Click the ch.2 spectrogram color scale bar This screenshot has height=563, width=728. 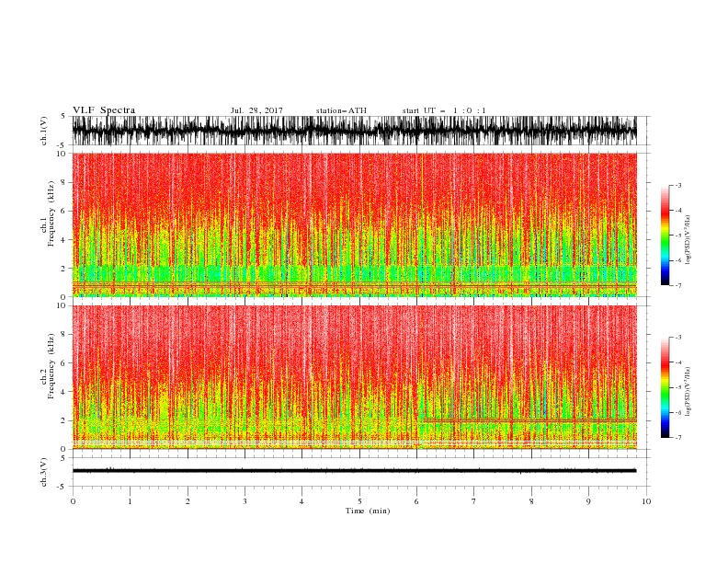click(x=665, y=387)
